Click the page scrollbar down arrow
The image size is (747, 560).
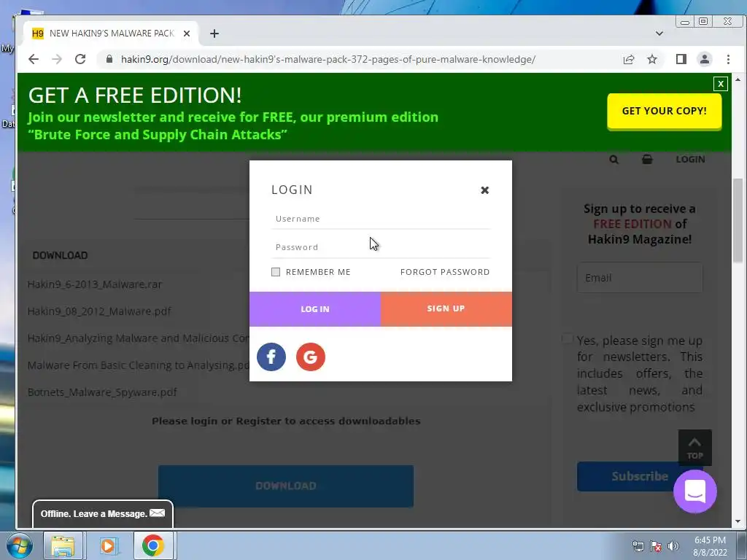738,521
